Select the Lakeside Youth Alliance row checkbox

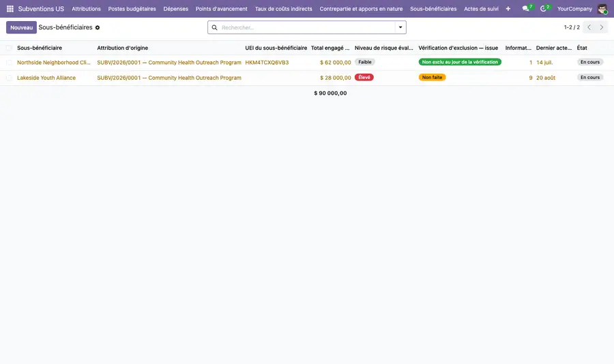click(x=9, y=78)
